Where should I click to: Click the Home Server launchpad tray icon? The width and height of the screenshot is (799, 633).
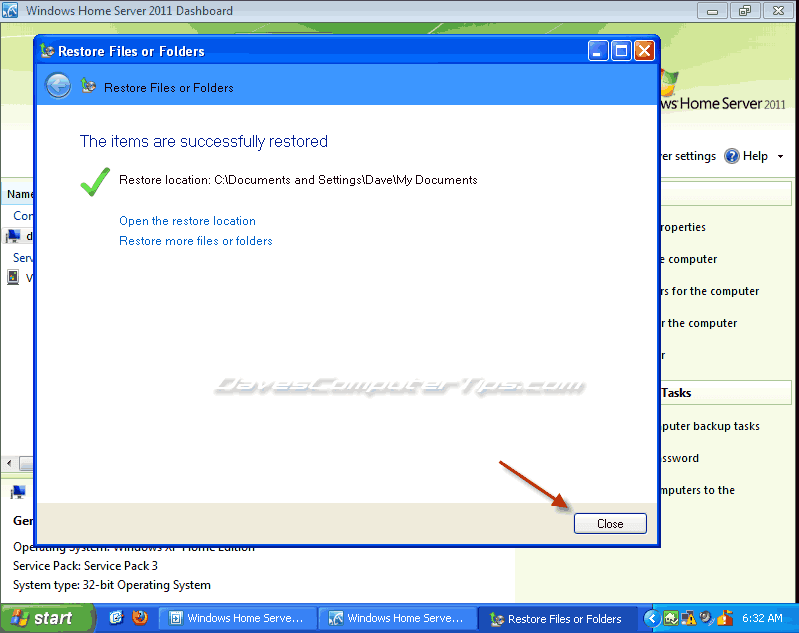[670, 618]
